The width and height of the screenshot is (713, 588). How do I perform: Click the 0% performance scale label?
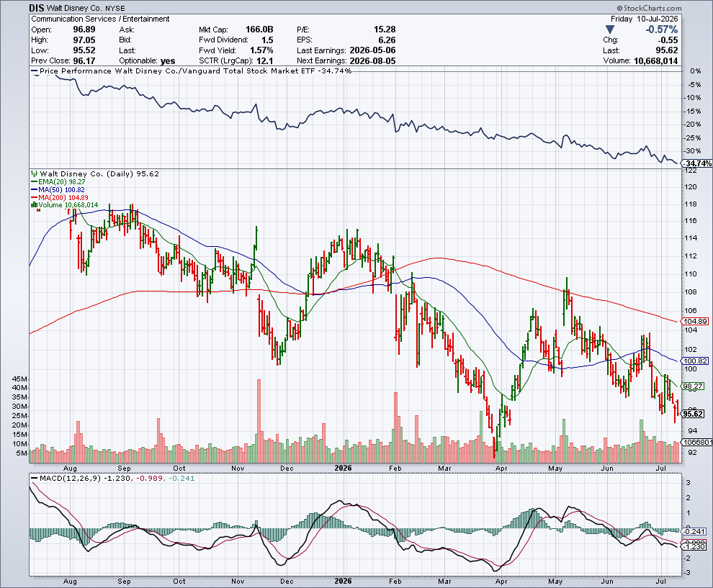point(695,71)
